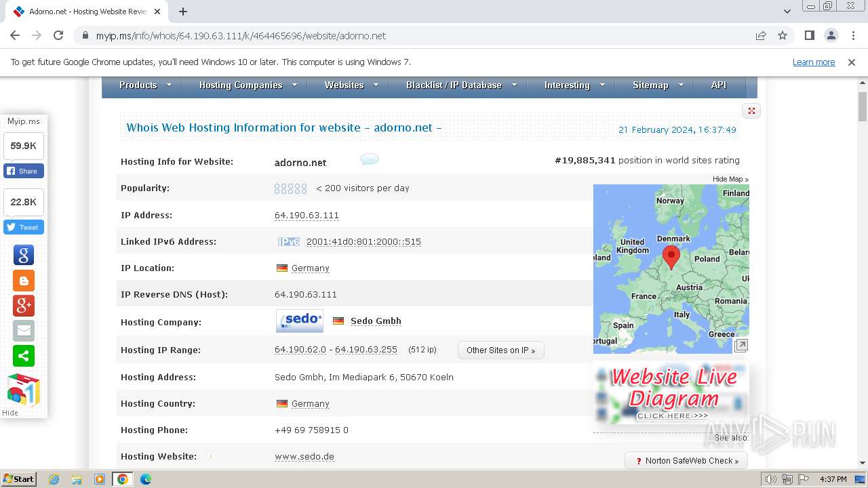Share page on Facebook
This screenshot has width=868, height=488.
coord(24,171)
